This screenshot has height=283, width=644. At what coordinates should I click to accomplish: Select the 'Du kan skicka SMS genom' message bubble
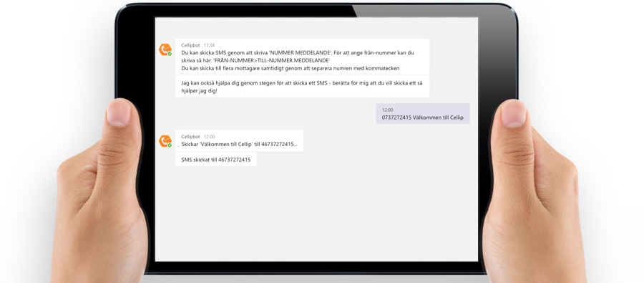[x=302, y=57]
